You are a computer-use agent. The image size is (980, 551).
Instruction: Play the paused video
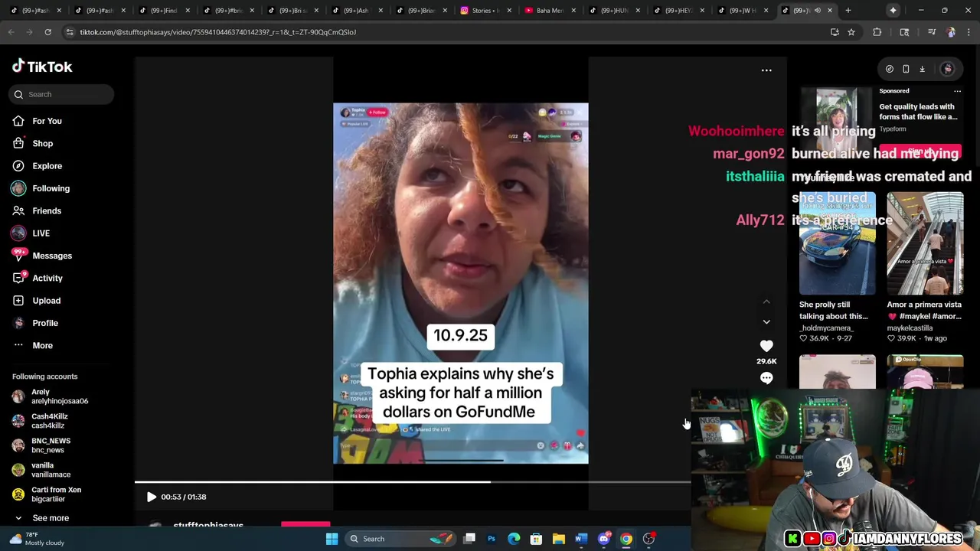coord(151,497)
